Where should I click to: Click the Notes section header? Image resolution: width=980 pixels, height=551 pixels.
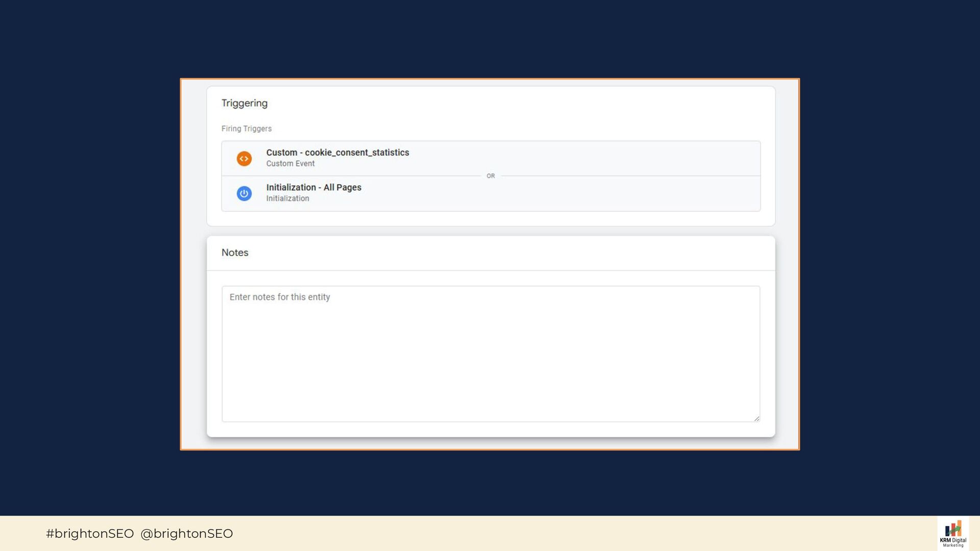(x=235, y=253)
